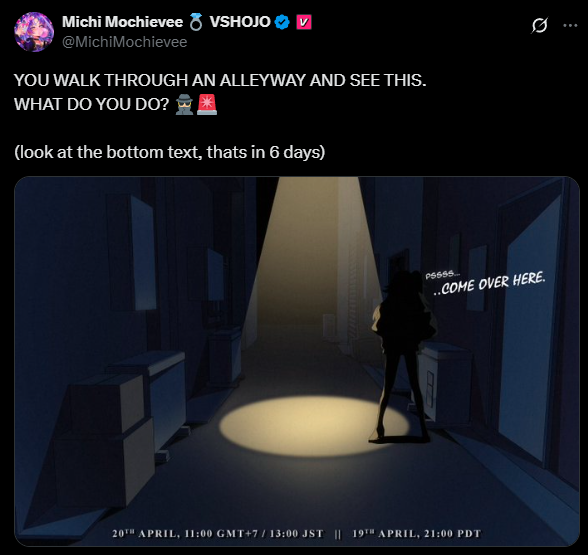The image size is (588, 555).
Task: Click the ring emoji in display name
Action: (195, 22)
